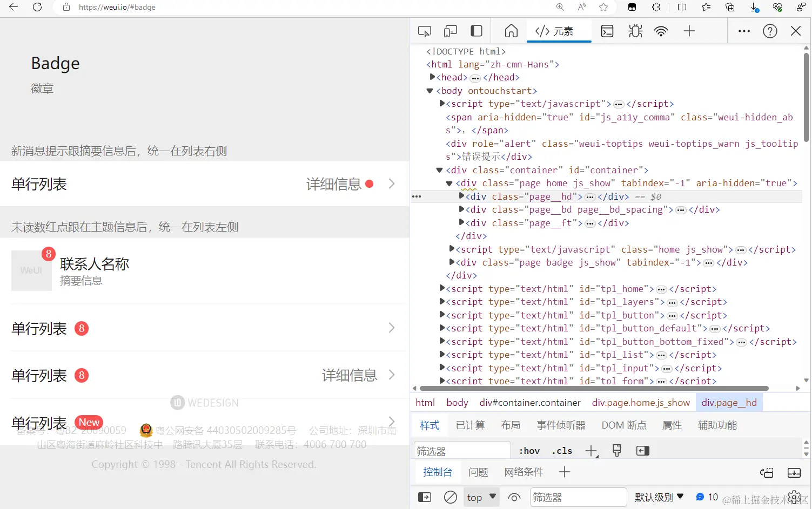
Task: Toggle device emulation in DevTools
Action: click(450, 31)
